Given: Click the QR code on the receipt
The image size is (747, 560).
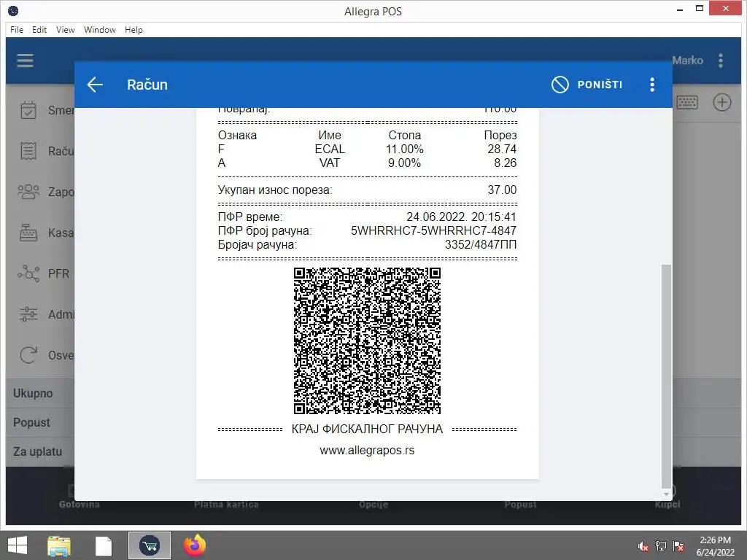Looking at the screenshot, I should pos(367,341).
